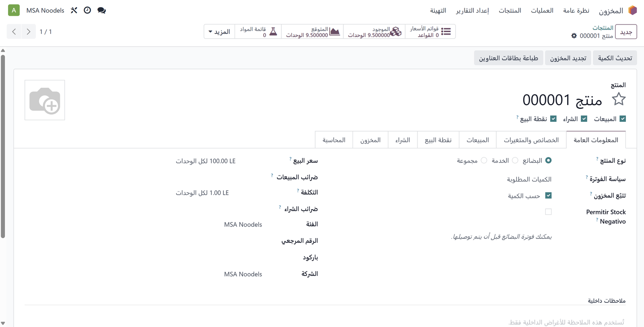Click تجديد المخزون replenish button
644x327 pixels.
[x=568, y=58]
